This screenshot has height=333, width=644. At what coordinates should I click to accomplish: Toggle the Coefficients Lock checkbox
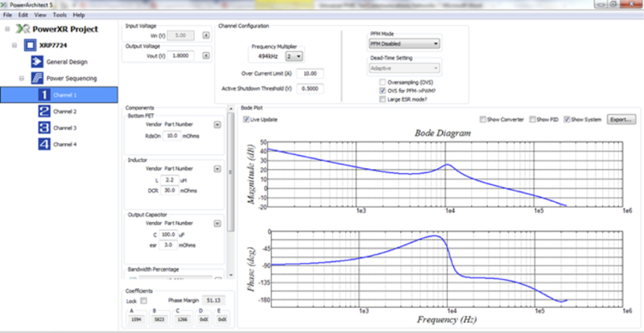click(x=143, y=300)
